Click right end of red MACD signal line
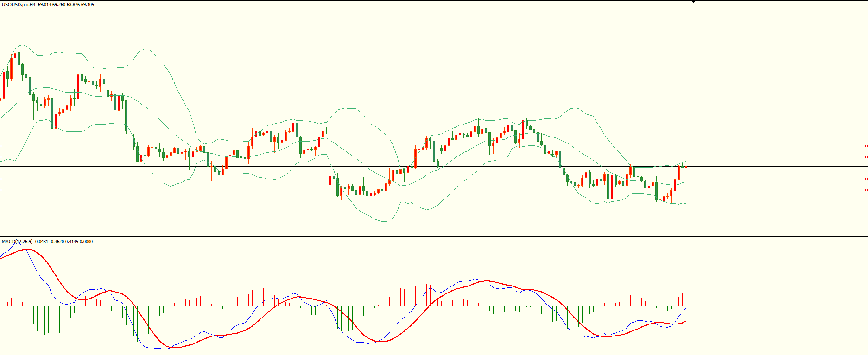The image size is (868, 355). [686, 321]
